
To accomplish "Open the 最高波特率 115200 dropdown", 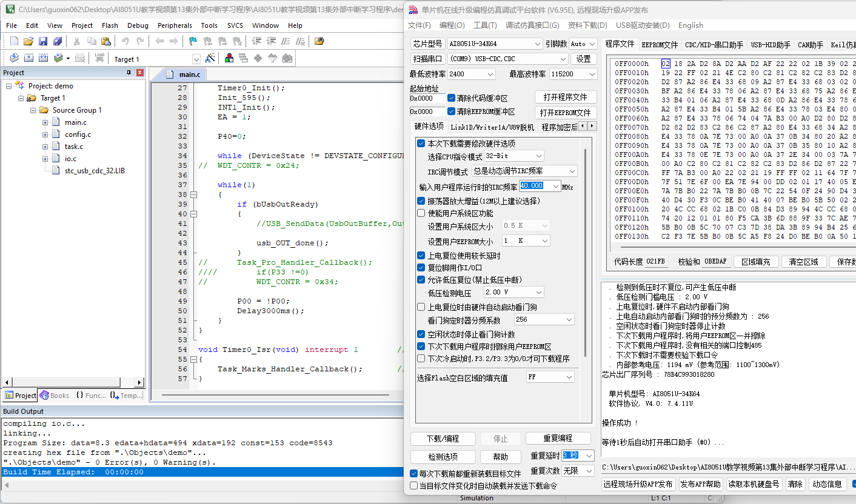I will pyautogui.click(x=573, y=74).
